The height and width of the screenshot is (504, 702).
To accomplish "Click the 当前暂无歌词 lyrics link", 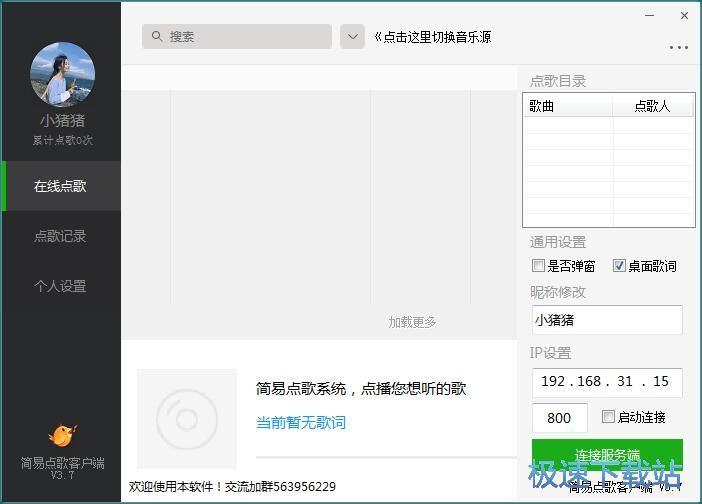I will (301, 422).
